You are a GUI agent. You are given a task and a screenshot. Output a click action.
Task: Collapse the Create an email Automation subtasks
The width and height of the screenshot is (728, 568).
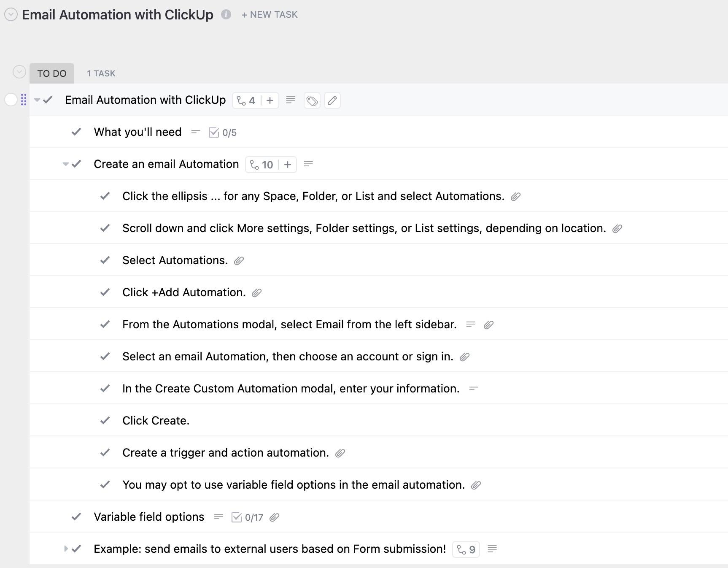(65, 164)
